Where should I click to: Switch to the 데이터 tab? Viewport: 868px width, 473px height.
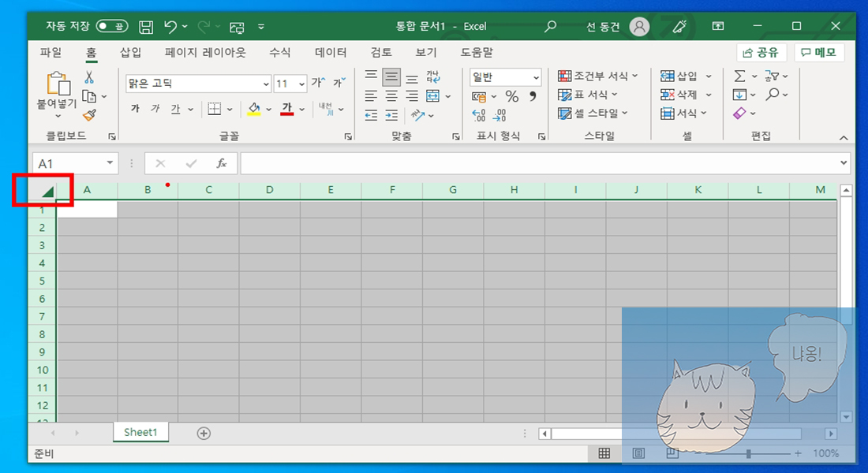point(331,53)
